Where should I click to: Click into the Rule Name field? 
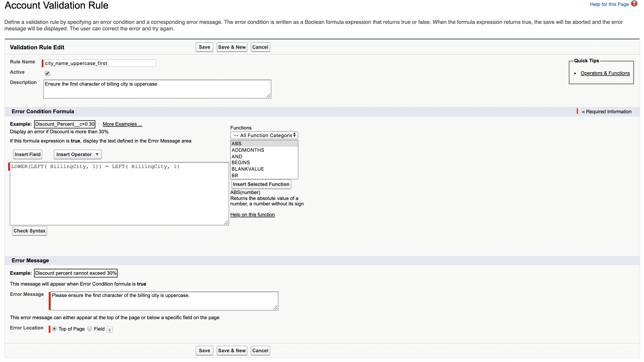click(100, 63)
